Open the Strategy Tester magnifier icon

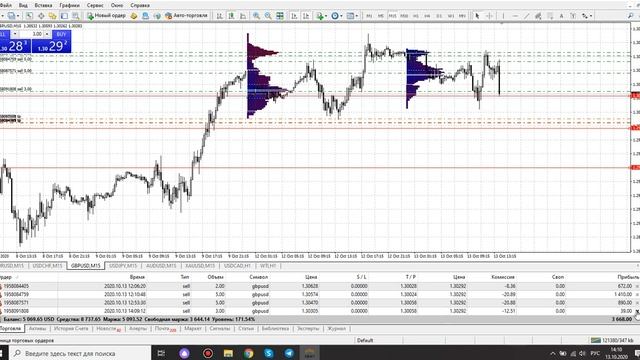coord(76,16)
